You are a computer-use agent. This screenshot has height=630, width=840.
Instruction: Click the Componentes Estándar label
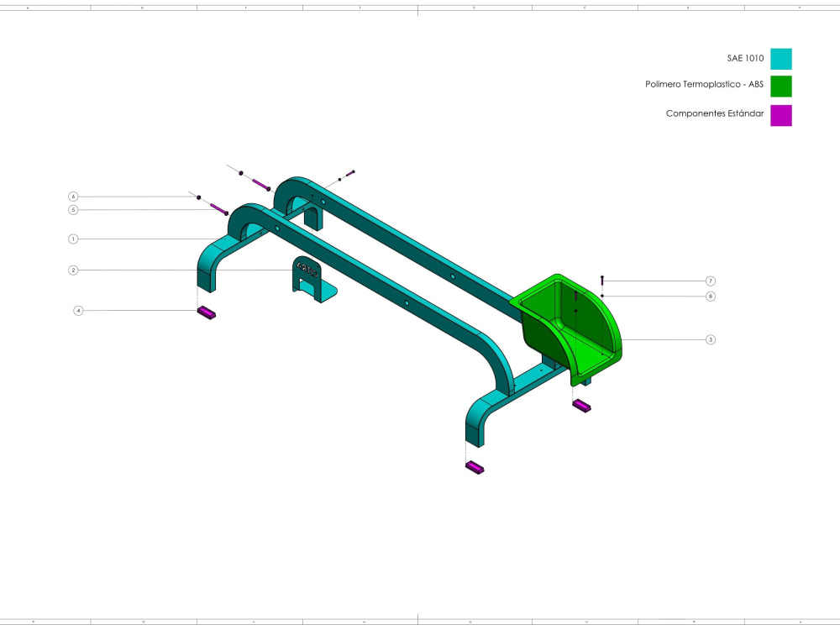714,113
